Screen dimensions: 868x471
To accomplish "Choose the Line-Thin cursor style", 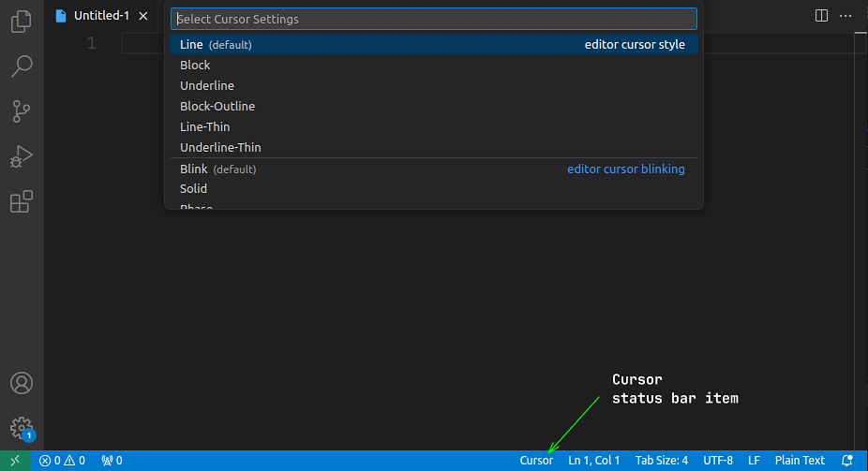I will pyautogui.click(x=434, y=126).
